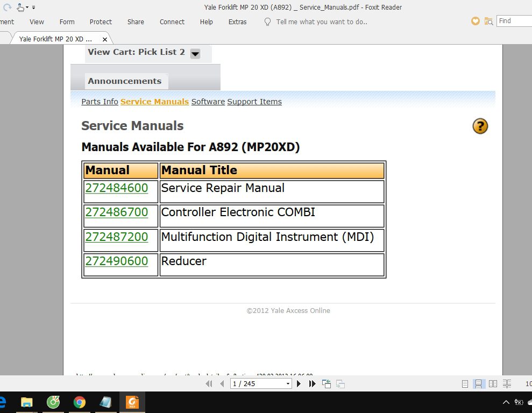Open the Find search magnifier icon
Viewport: 532px width, 413px height.
coord(488,21)
